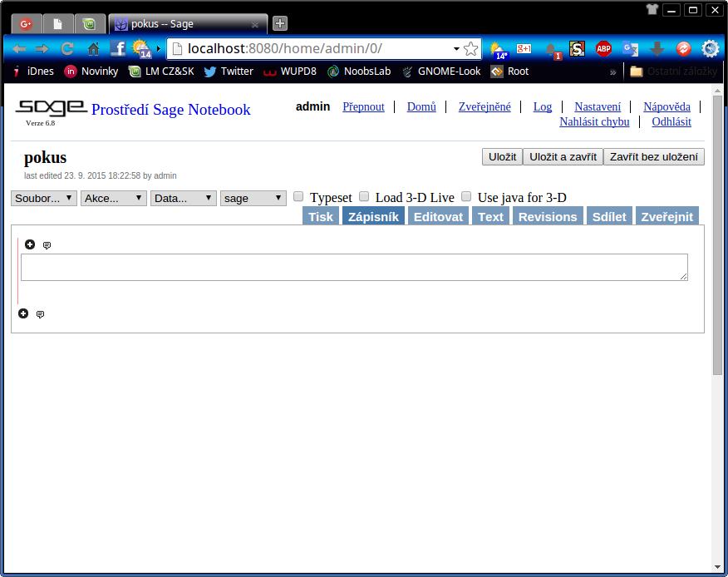Click the red circular arrow extension icon

(683, 49)
